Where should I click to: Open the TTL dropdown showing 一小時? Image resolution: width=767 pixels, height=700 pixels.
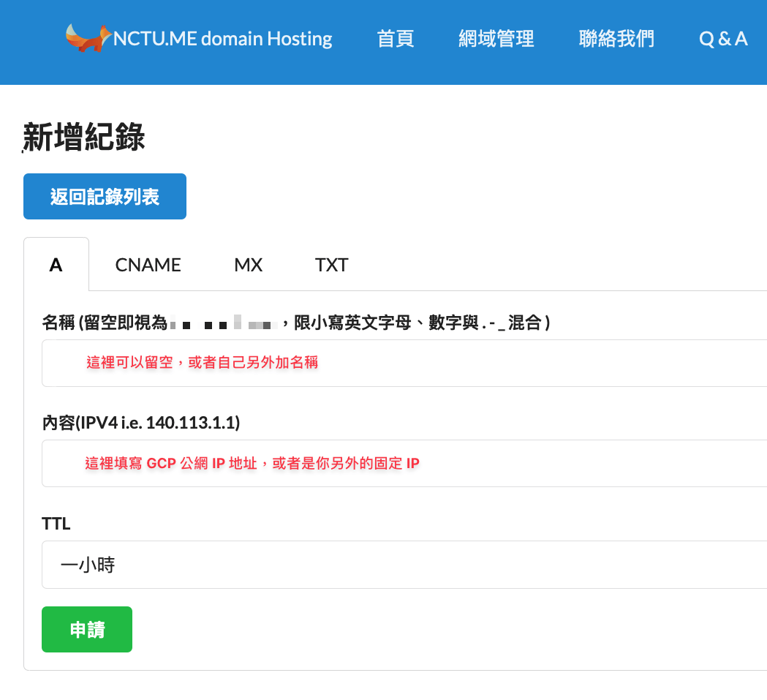click(404, 565)
